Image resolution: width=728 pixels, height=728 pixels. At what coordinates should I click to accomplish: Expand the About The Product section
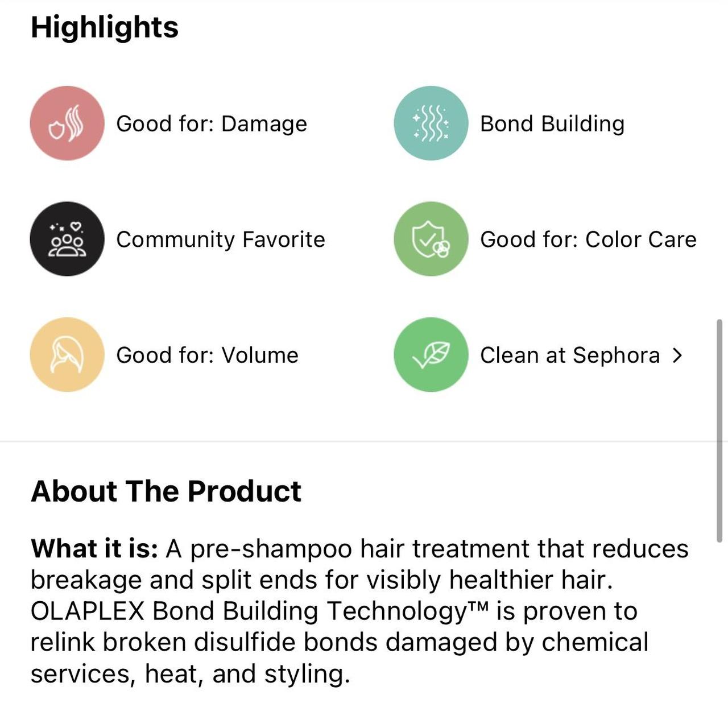(x=166, y=491)
